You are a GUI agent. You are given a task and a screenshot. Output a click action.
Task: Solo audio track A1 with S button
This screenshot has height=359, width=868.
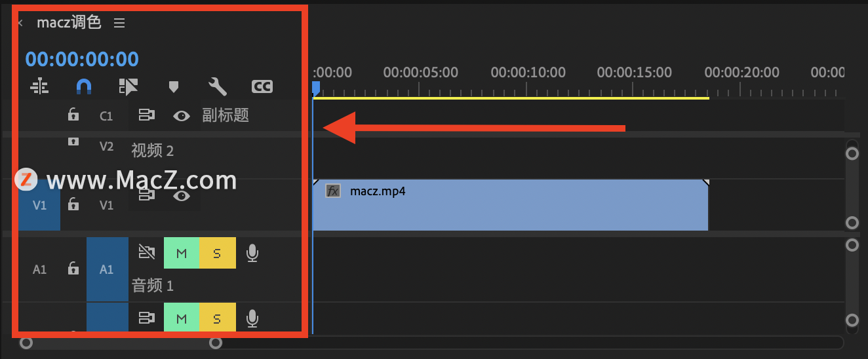[217, 253]
